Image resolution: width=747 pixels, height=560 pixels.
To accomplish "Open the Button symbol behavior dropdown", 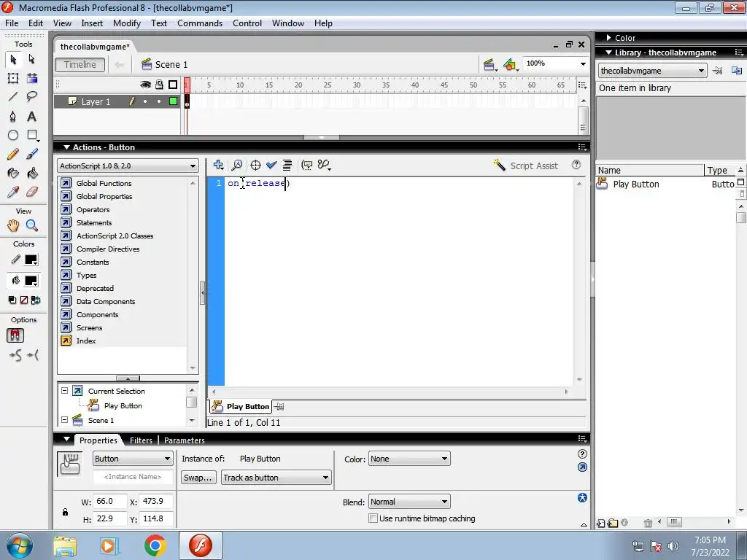I will pyautogui.click(x=133, y=459).
